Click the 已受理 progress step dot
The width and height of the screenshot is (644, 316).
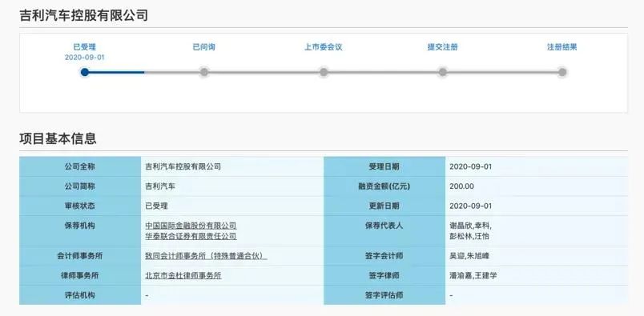85,72
